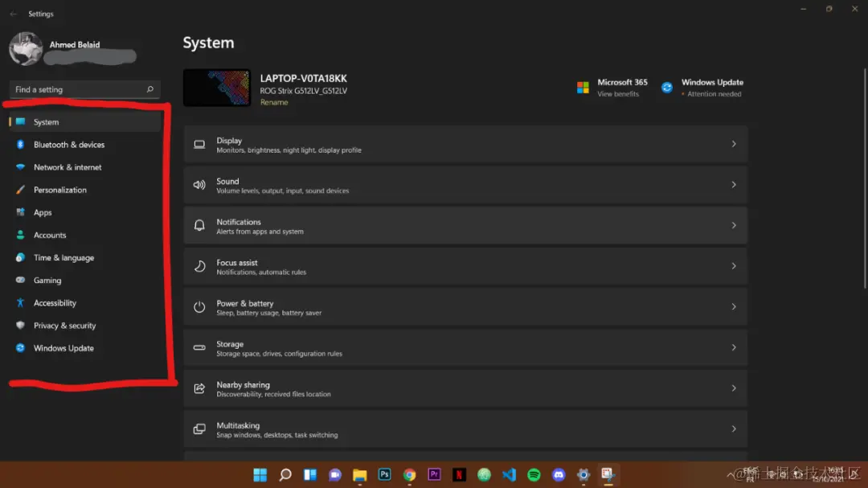The width and height of the screenshot is (868, 488).
Task: Expand the Notifications row chevron
Action: click(734, 225)
